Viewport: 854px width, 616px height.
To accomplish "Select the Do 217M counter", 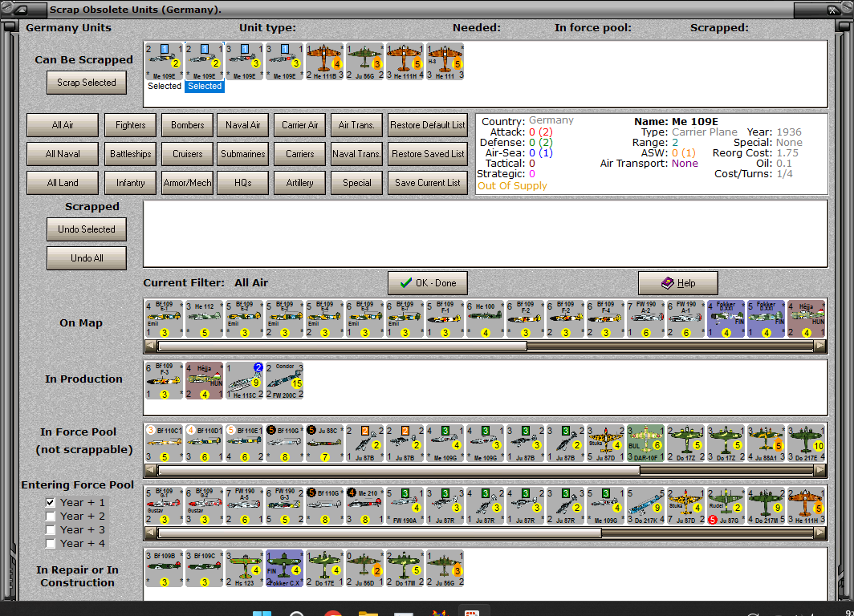I will coord(767,505).
